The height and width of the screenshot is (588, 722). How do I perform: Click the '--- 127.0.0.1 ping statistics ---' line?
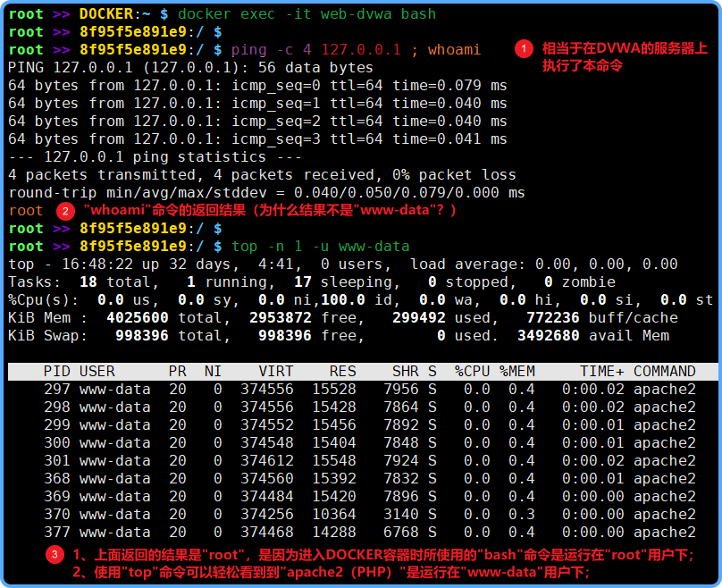coord(155,157)
